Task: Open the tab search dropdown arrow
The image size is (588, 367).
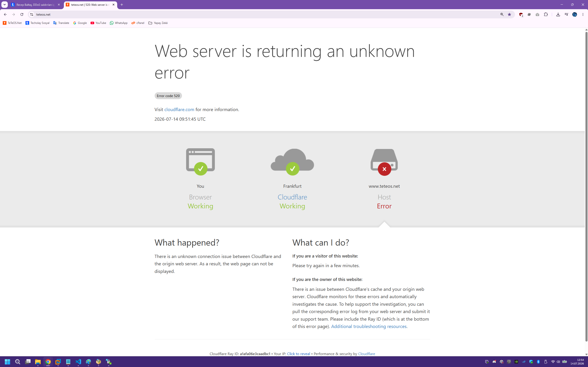Action: click(4, 5)
